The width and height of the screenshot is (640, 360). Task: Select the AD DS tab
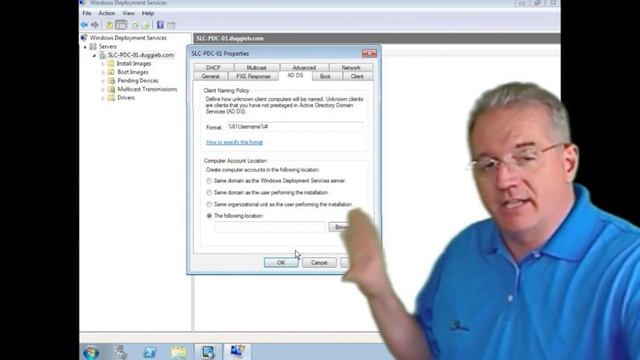(x=295, y=76)
